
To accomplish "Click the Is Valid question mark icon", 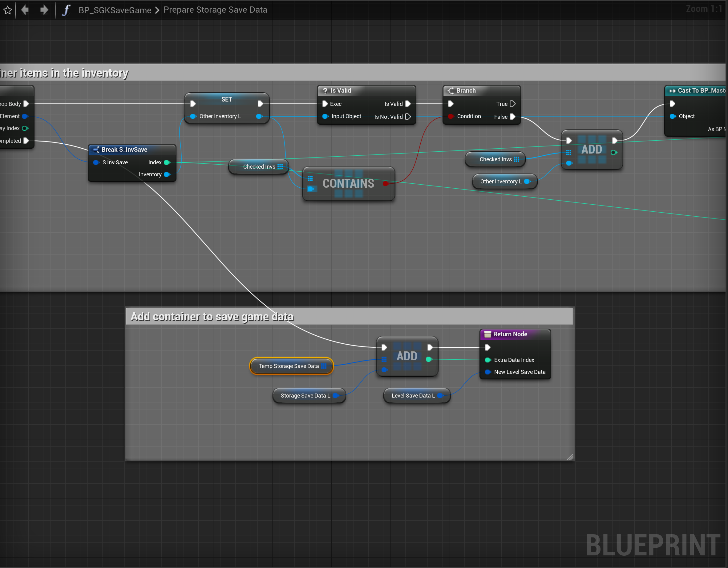I will pos(325,90).
